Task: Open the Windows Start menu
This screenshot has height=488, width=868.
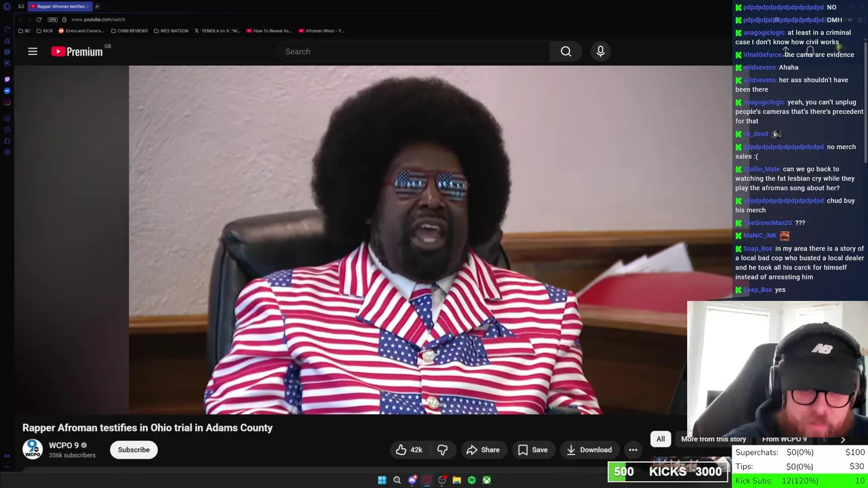Action: (382, 480)
